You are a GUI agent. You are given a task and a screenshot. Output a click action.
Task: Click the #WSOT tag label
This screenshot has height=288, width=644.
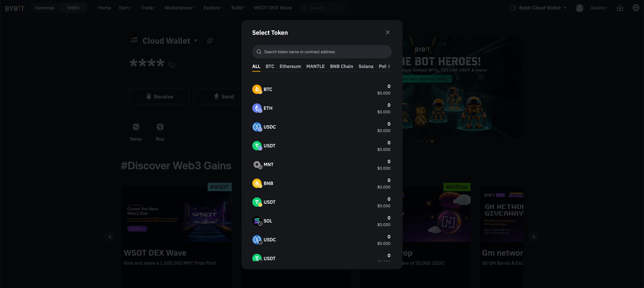219,187
